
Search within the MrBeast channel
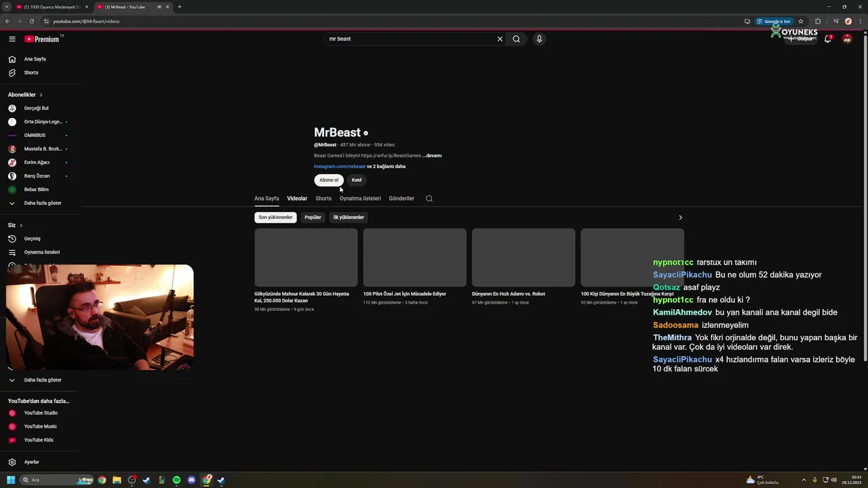[x=429, y=199]
